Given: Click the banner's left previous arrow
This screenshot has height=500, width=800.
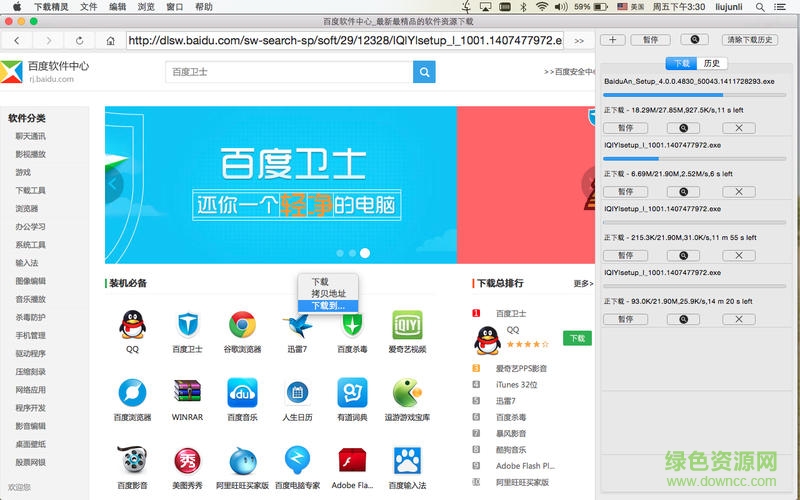Looking at the screenshot, I should coord(113,183).
